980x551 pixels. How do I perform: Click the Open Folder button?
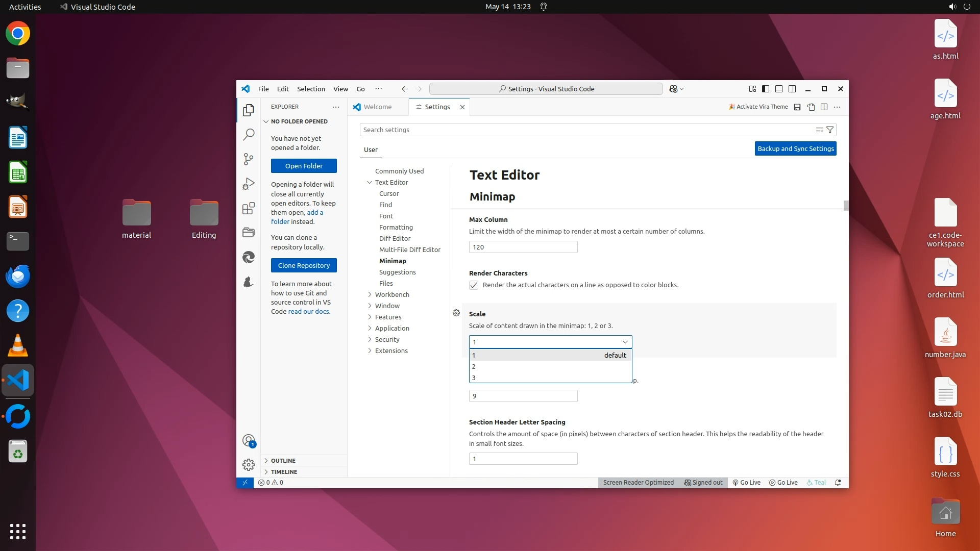[304, 166]
